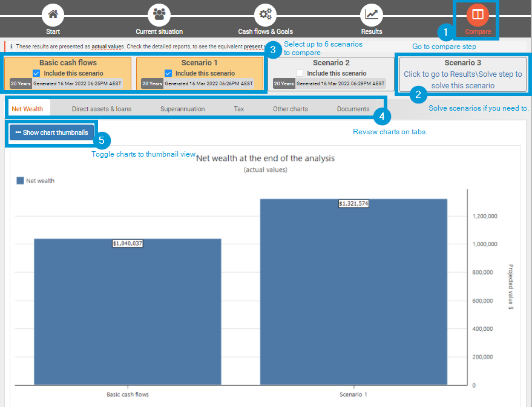
Task: Uncheck Include this scenario for Scenario 1
Action: click(x=168, y=73)
